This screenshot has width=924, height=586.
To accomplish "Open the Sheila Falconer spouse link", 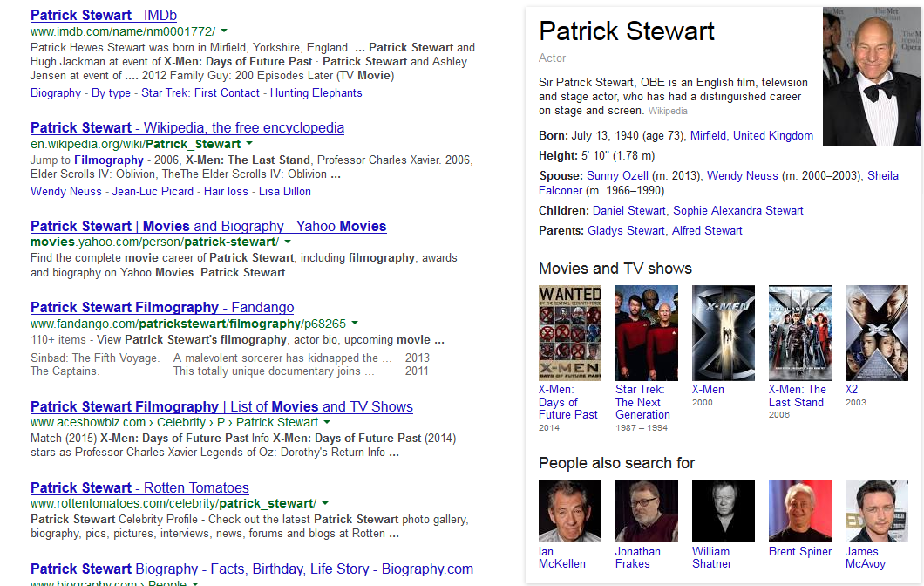I will coord(883,175).
